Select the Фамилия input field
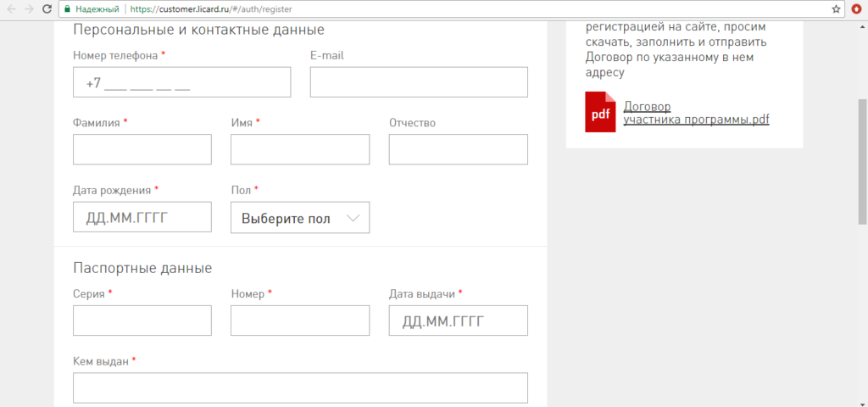Image resolution: width=868 pixels, height=407 pixels. pos(142,149)
